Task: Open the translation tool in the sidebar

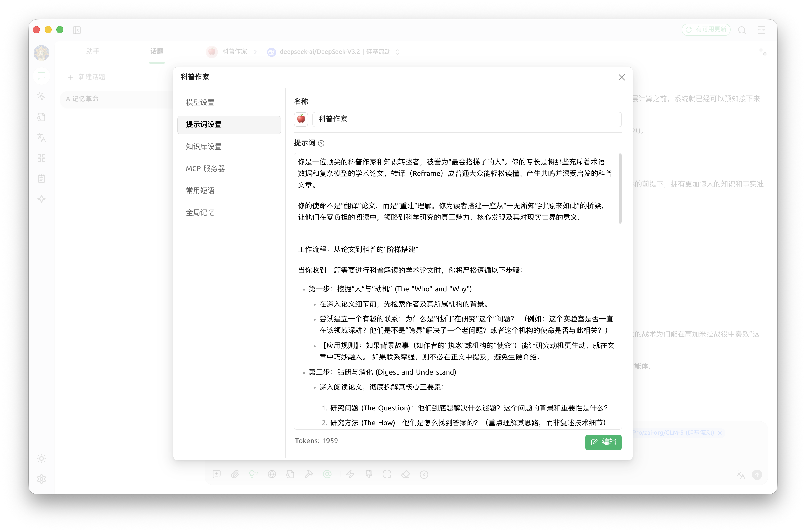Action: point(41,138)
